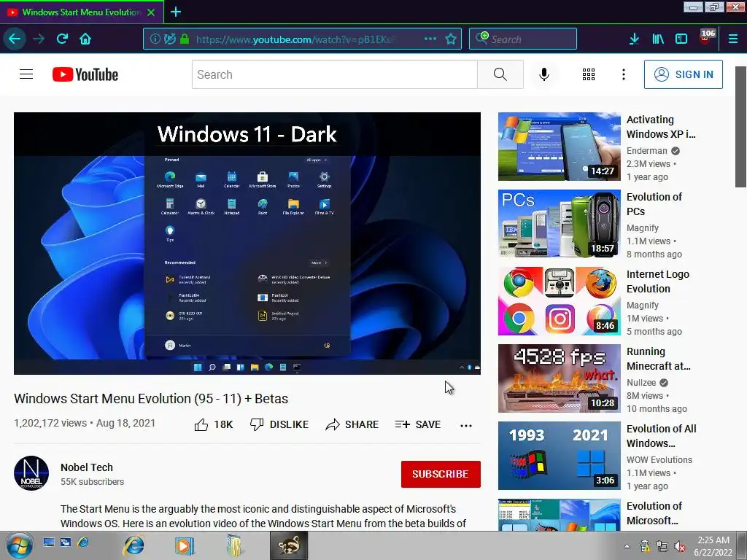Open Windows Media Player taskbar icon
Viewport: 747px width, 560px height.
(184, 545)
